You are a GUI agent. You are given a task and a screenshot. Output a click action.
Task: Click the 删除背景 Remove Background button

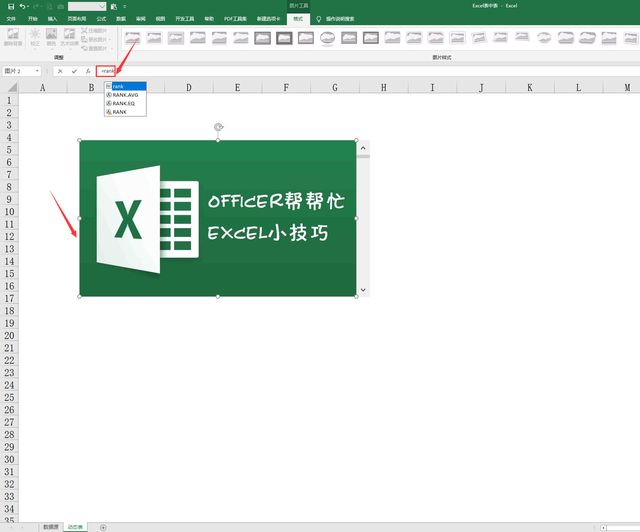(13, 37)
